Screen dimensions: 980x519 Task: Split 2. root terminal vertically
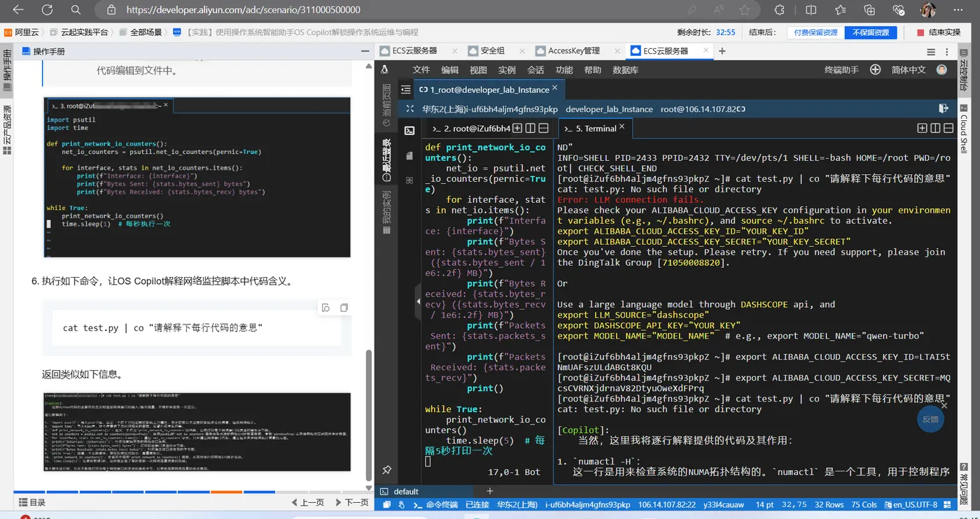(530, 128)
